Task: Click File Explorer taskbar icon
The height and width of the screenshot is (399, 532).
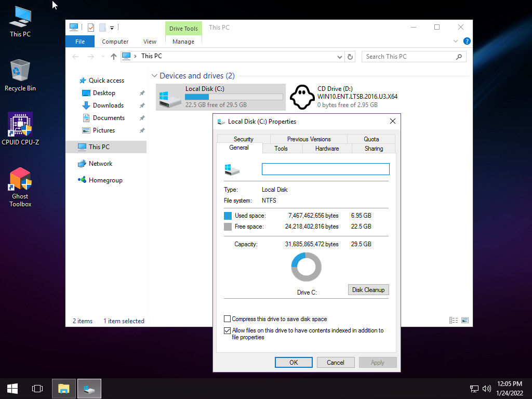Action: point(64,389)
